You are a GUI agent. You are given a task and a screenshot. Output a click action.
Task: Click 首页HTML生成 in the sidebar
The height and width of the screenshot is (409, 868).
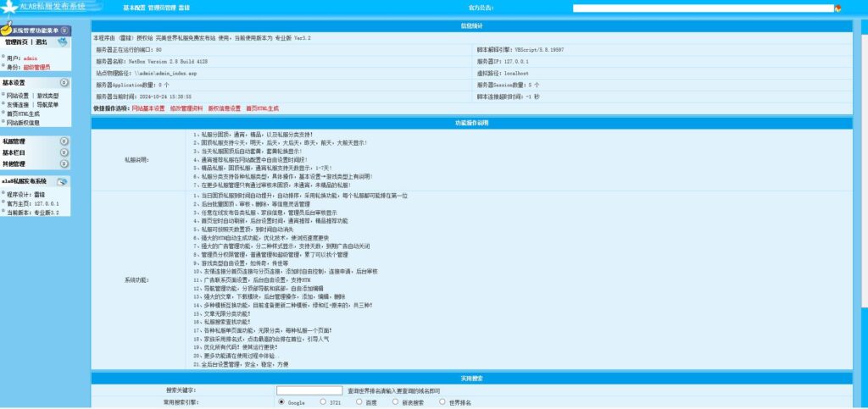click(23, 113)
